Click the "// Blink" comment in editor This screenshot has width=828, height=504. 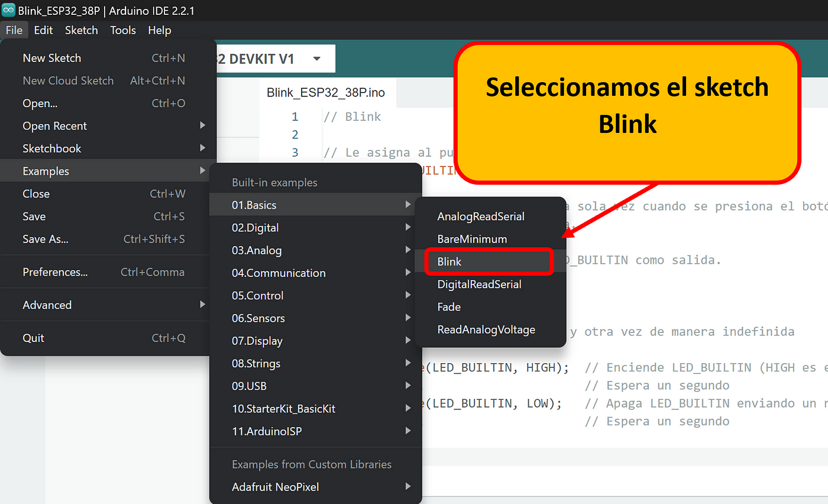(352, 117)
